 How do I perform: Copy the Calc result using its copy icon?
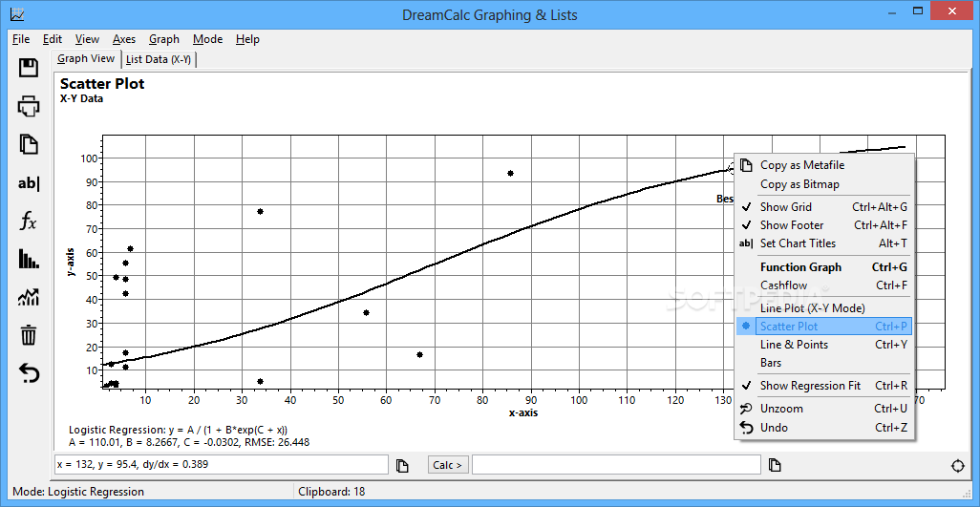click(775, 465)
